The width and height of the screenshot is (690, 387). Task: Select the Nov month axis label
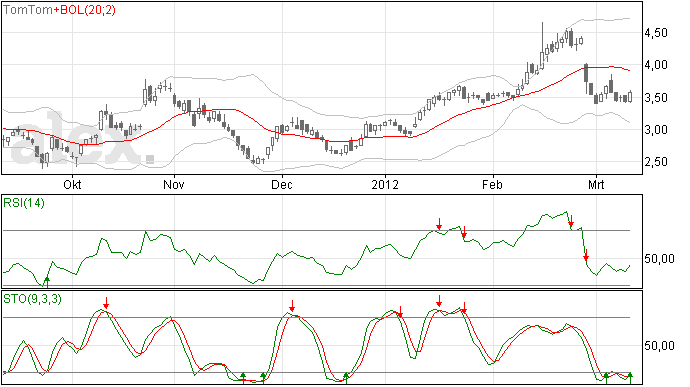pyautogui.click(x=174, y=184)
